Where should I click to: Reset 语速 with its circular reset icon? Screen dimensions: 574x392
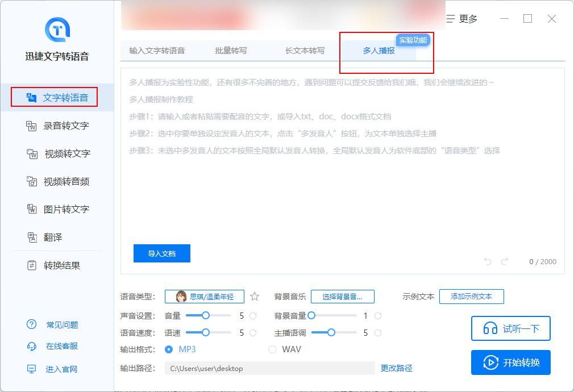[253, 333]
